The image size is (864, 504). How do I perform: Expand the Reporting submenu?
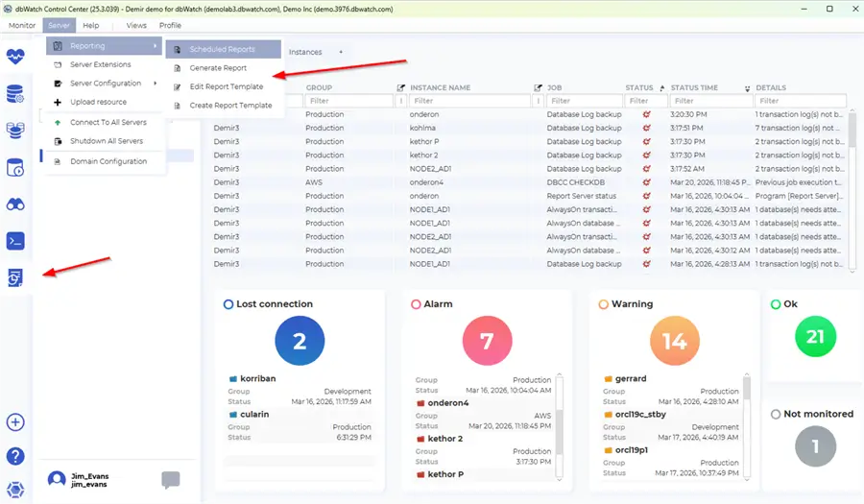pos(104,46)
